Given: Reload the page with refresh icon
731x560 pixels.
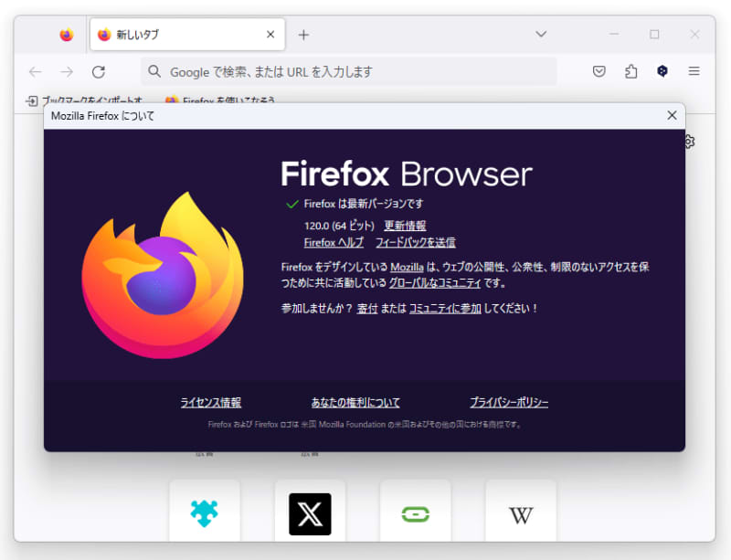Looking at the screenshot, I should click(x=99, y=72).
